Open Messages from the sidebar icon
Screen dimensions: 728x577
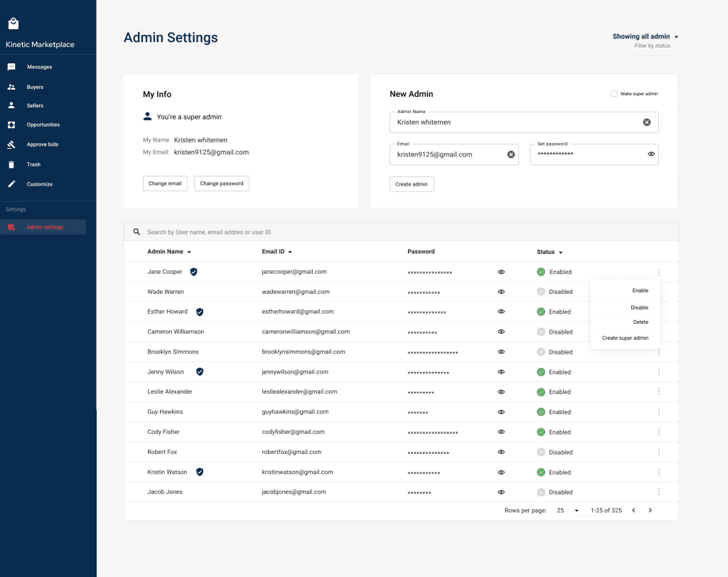(11, 67)
